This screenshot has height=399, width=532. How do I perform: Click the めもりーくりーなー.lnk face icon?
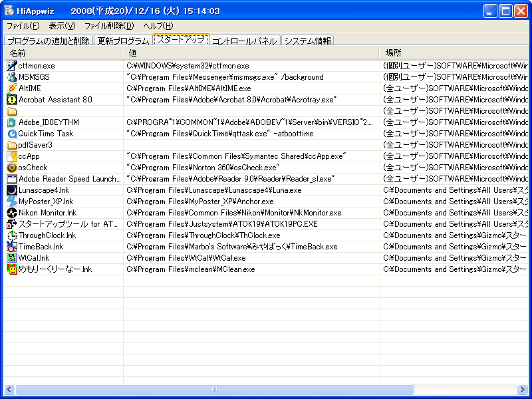12,269
